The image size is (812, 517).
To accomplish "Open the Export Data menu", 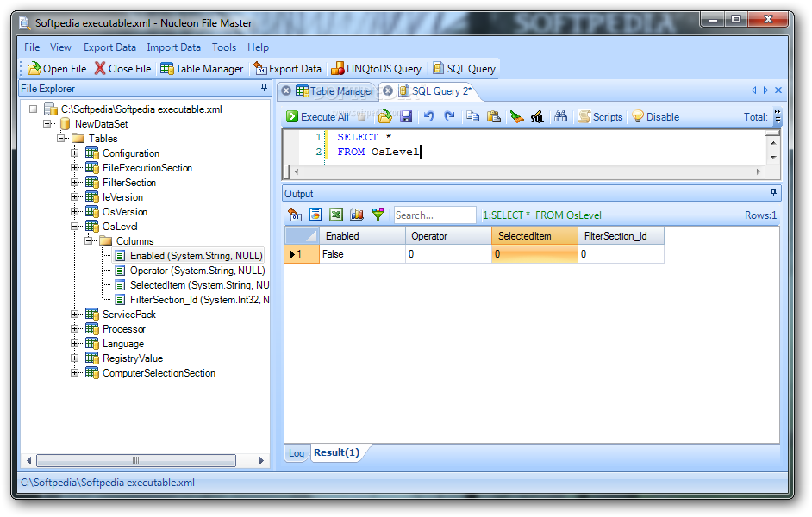I will (x=109, y=47).
